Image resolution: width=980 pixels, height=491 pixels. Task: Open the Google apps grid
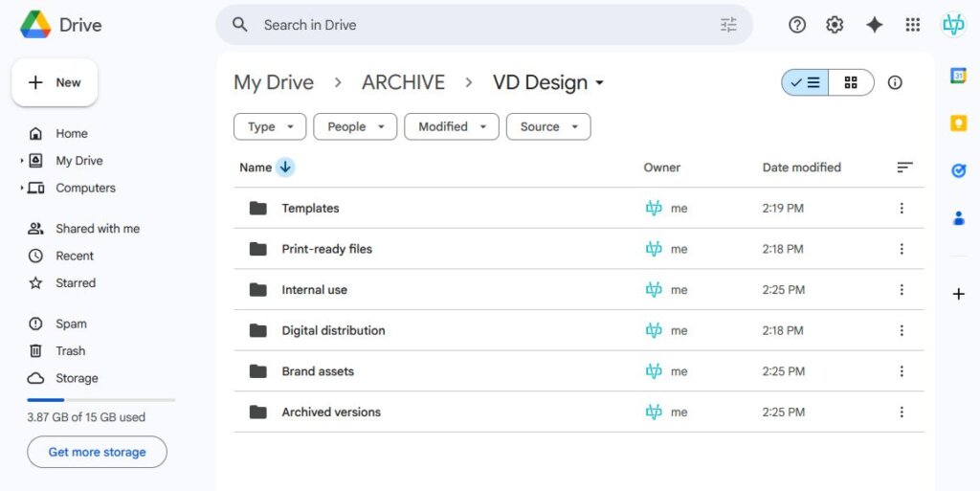[912, 25]
